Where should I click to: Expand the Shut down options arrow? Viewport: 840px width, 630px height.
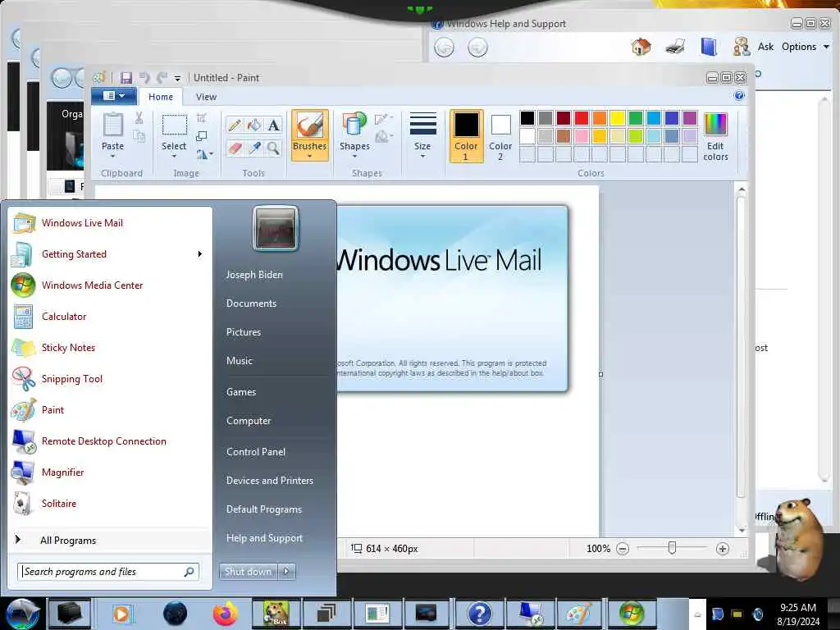286,572
